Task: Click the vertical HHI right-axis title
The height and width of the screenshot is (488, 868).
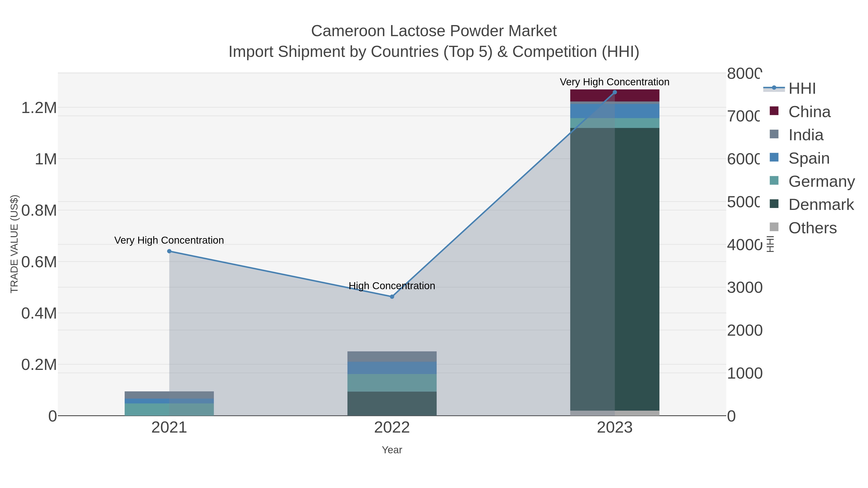Action: [x=770, y=244]
